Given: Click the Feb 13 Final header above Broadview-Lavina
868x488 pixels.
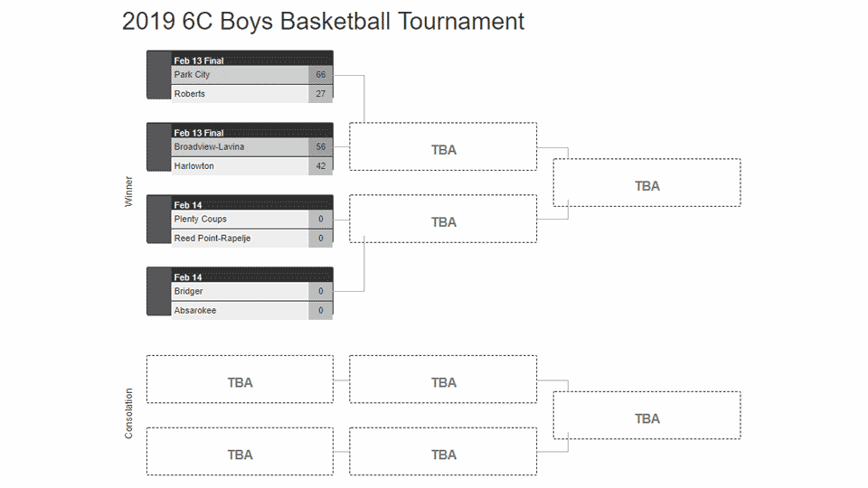Looking at the screenshot, I should (199, 133).
